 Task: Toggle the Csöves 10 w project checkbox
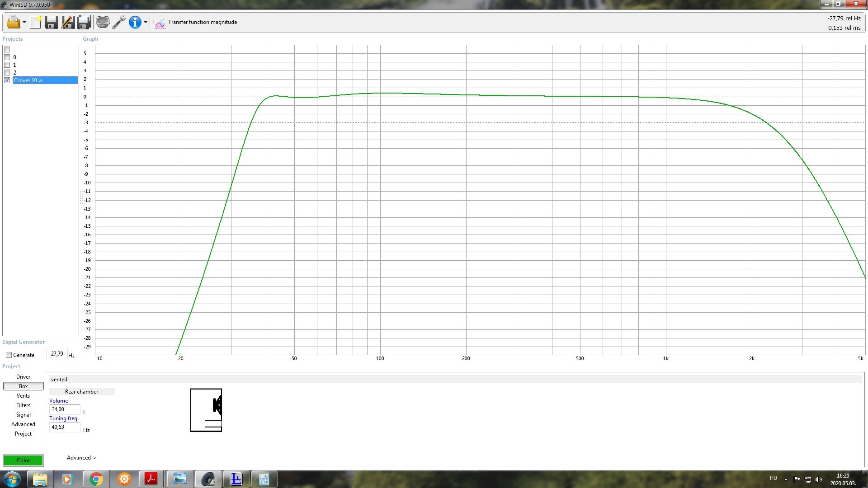[x=7, y=80]
